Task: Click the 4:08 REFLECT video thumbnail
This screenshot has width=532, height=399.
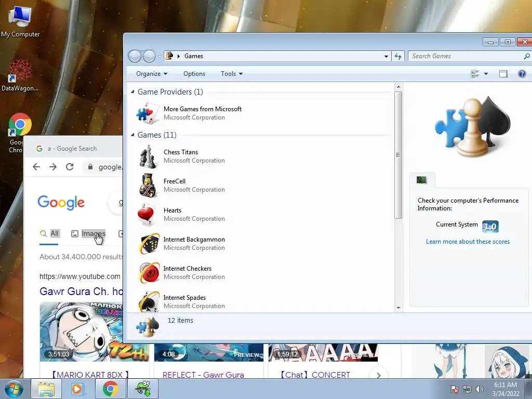Action: click(x=209, y=353)
